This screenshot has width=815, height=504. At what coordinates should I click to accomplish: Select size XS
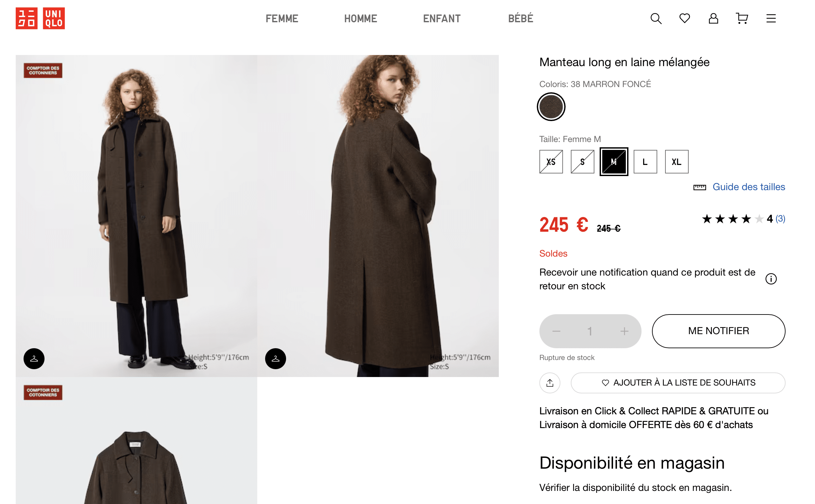pos(551,162)
